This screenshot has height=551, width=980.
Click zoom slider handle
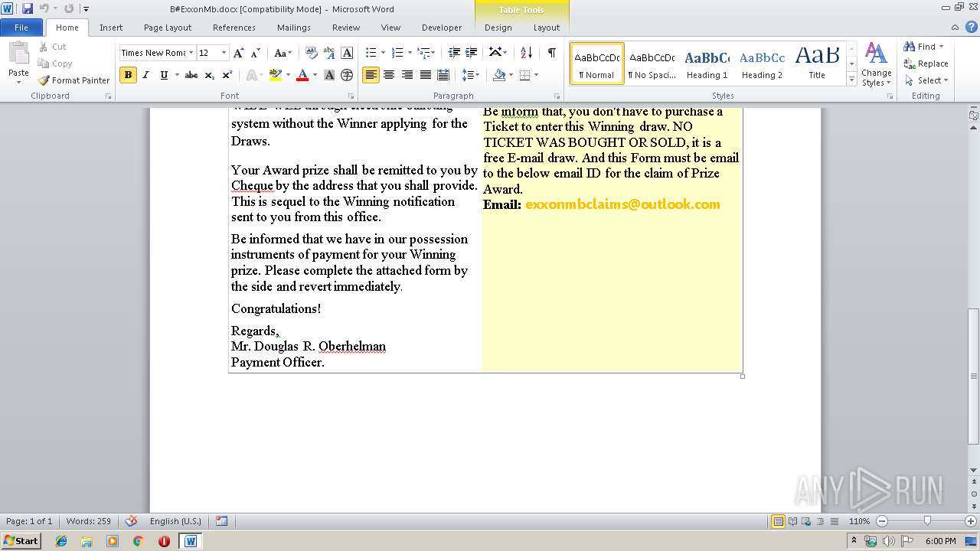tap(927, 521)
